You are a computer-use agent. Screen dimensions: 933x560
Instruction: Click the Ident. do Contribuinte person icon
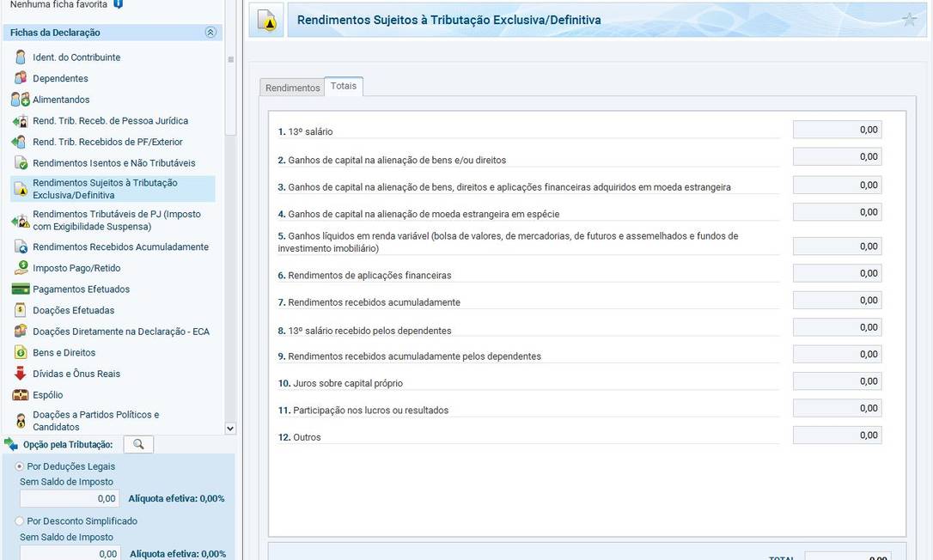pos(21,58)
